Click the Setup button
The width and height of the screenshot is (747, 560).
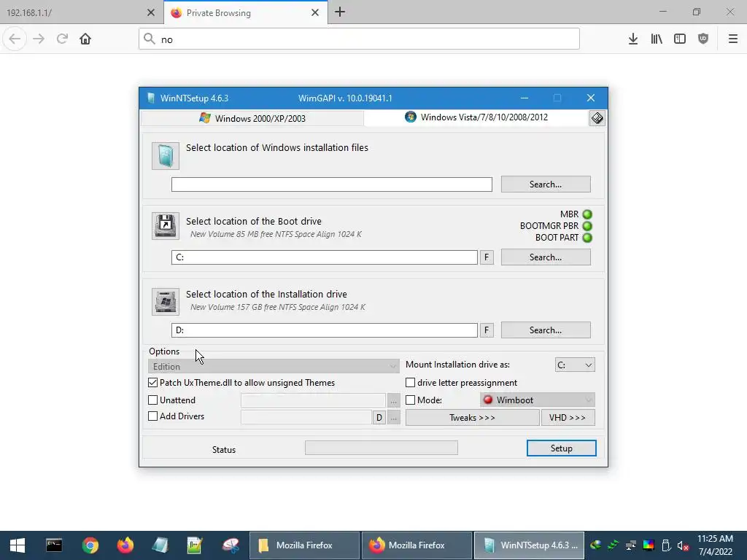point(561,448)
